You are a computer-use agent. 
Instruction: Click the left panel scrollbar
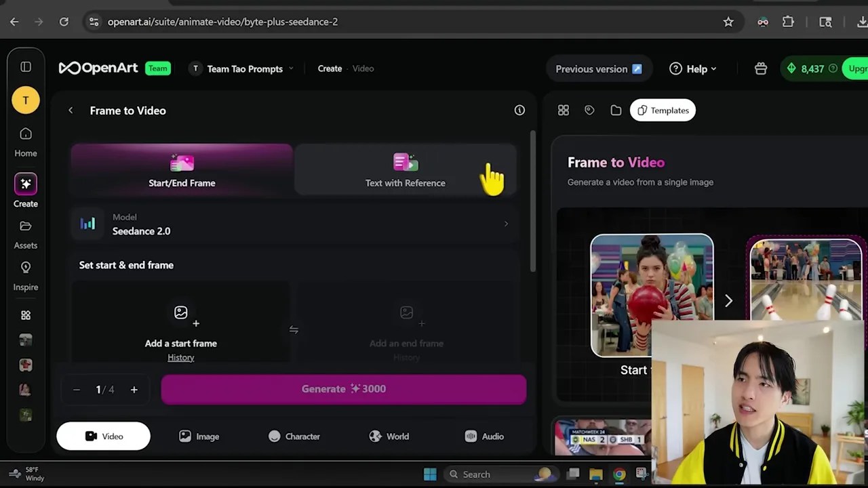533,200
